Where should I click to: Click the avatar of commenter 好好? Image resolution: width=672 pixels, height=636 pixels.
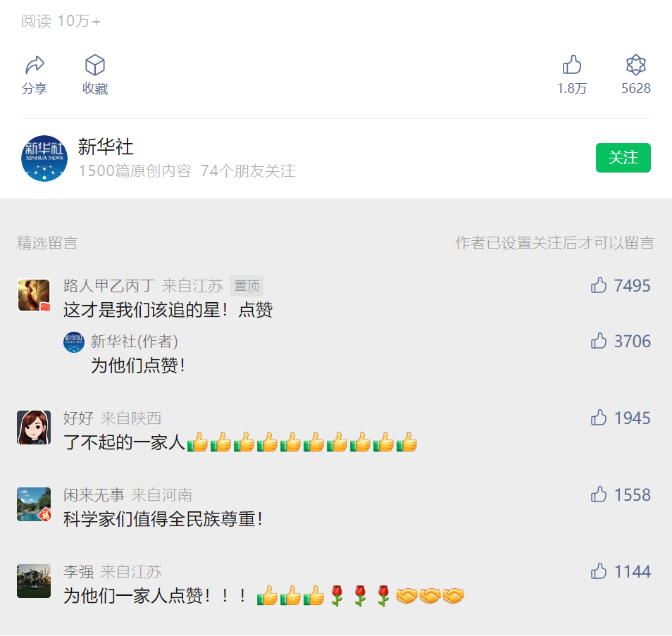(34, 428)
